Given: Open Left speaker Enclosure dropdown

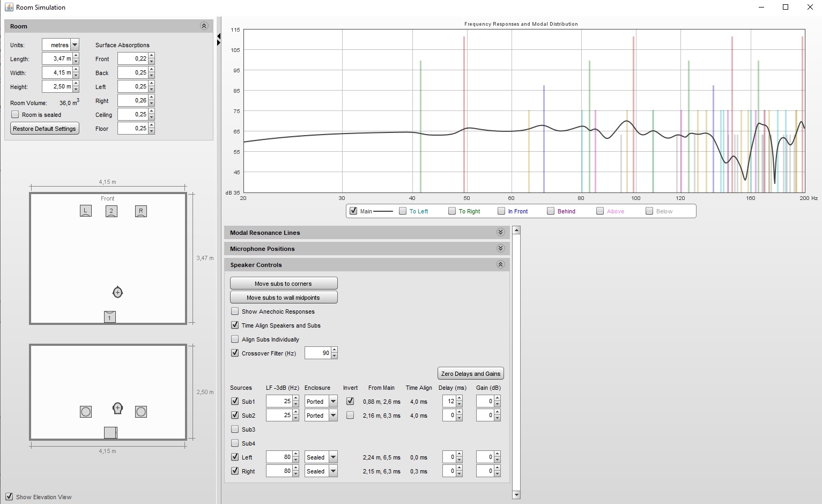Looking at the screenshot, I should point(333,457).
